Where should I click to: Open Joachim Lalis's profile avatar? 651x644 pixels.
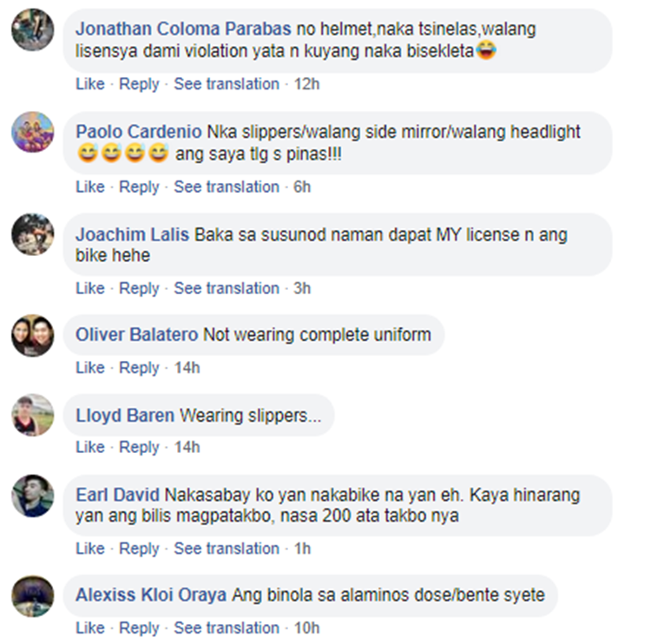tap(32, 234)
